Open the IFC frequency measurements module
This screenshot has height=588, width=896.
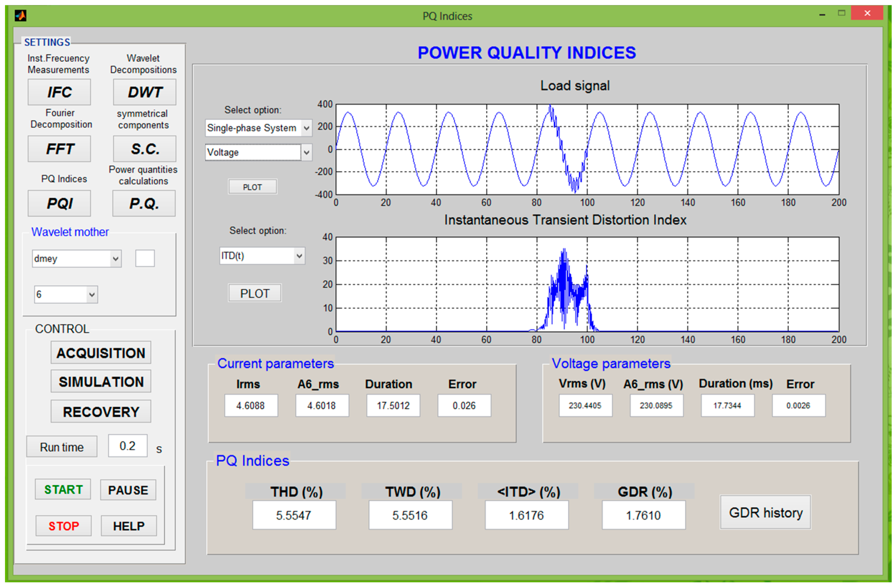point(59,92)
